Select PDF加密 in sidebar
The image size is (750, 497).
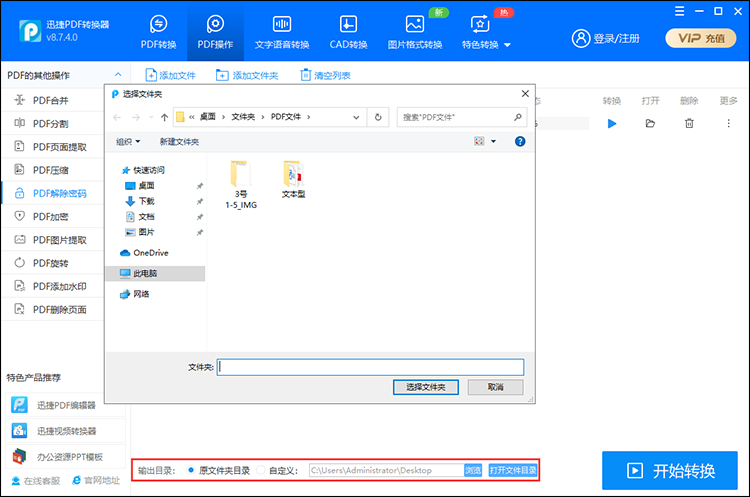(x=53, y=217)
